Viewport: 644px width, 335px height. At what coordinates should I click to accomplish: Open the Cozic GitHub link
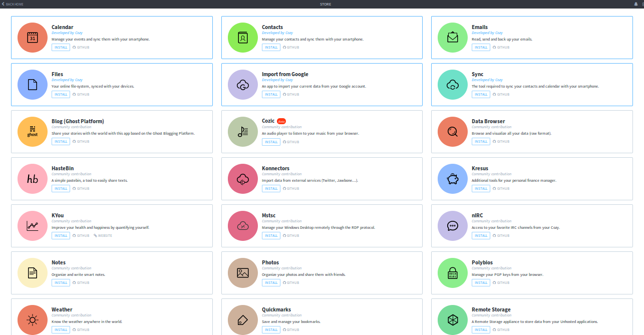pos(291,142)
